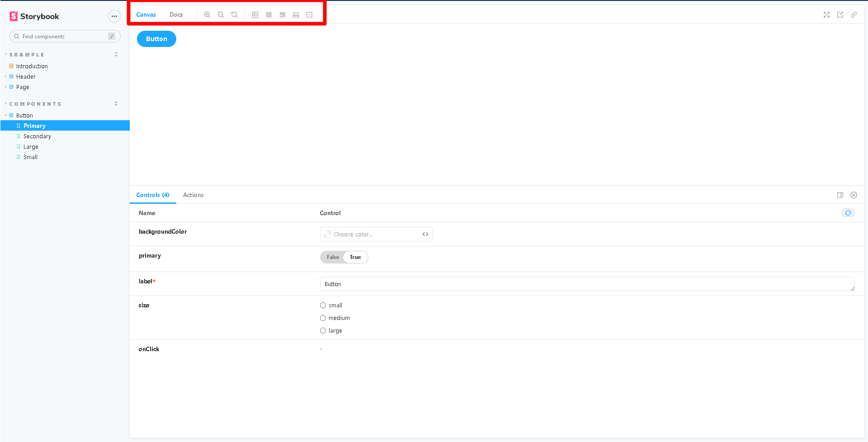Click the zoom in icon in toolbar
The height and width of the screenshot is (442, 868).
(x=207, y=15)
